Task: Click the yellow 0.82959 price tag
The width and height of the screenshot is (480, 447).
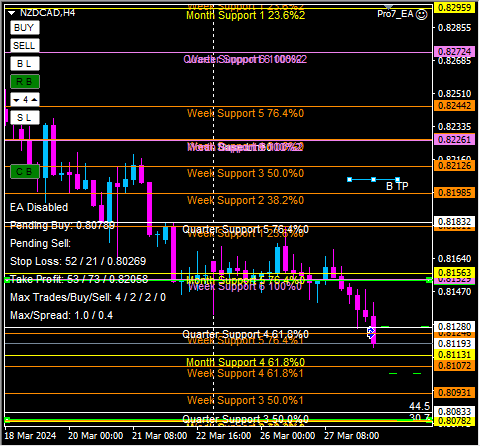Action: [x=455, y=8]
